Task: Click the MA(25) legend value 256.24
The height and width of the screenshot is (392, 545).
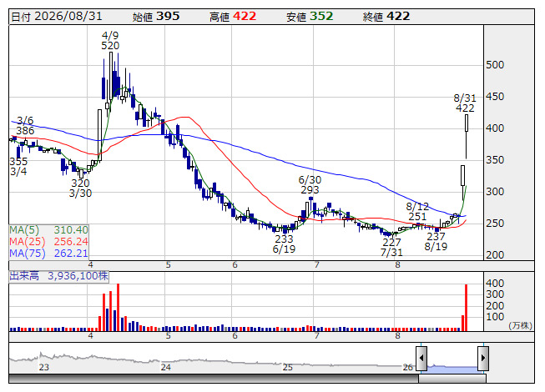Action: click(x=71, y=242)
